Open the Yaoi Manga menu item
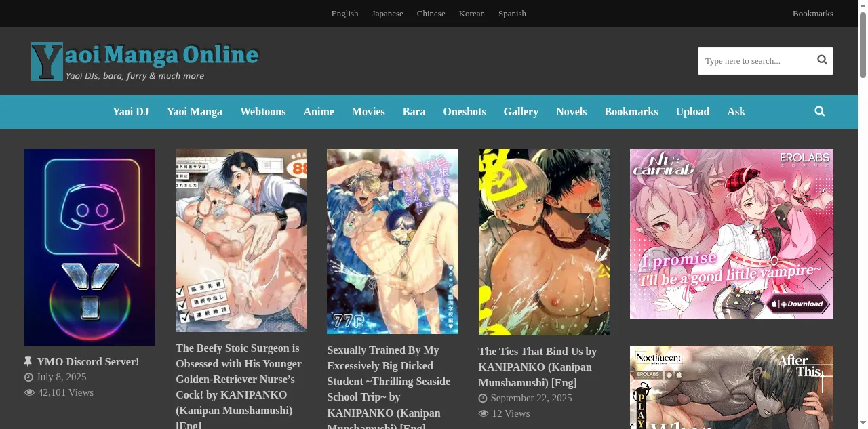 (x=195, y=112)
